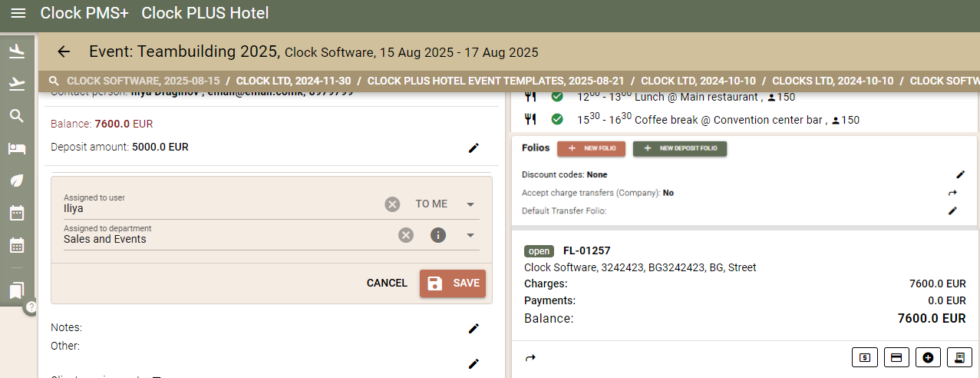Clear the assigned user Iliya

[x=392, y=204]
